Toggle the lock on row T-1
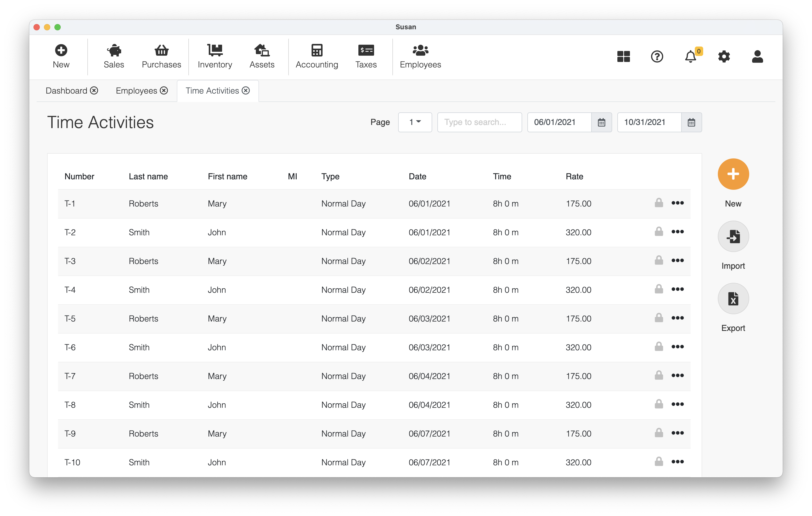Viewport: 812px width, 516px height. pyautogui.click(x=658, y=203)
